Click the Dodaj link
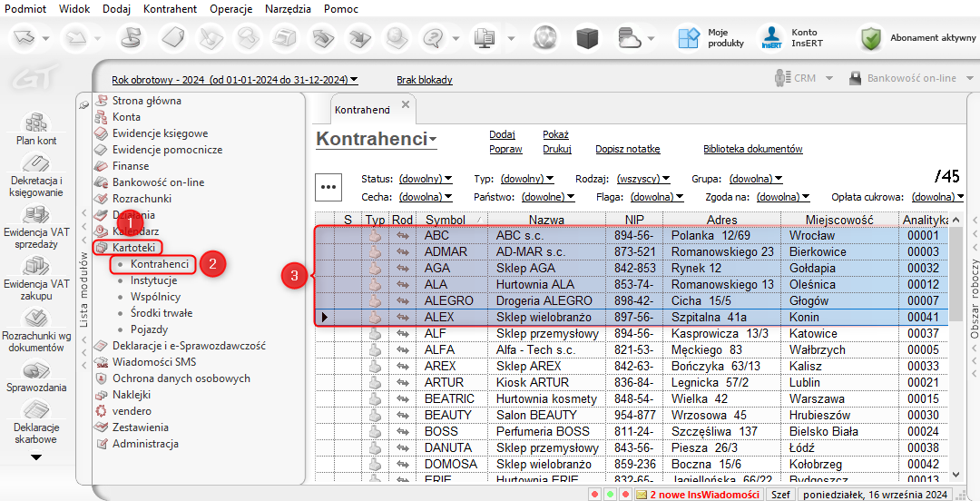Screen dimensions: 980x501 tap(502, 134)
